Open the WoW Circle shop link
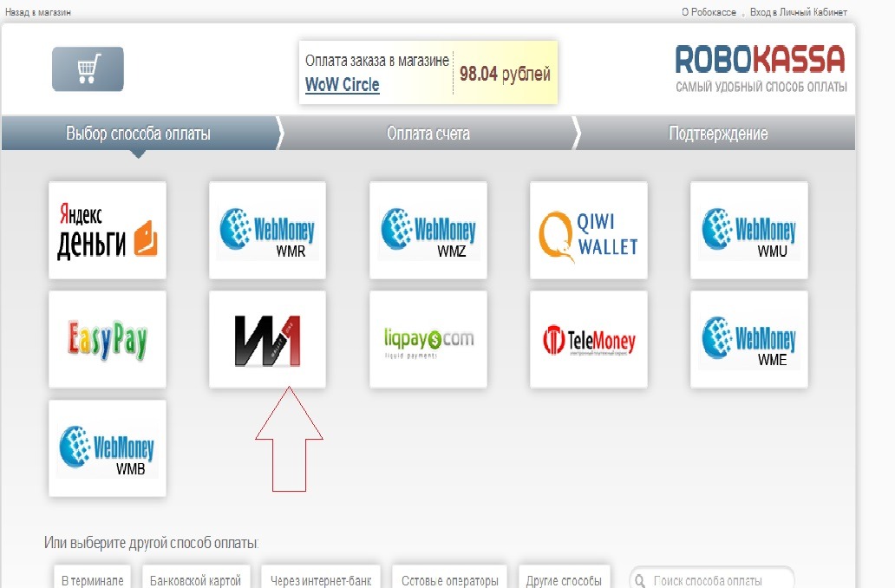Viewport: 895px width, 588px height. coord(343,84)
